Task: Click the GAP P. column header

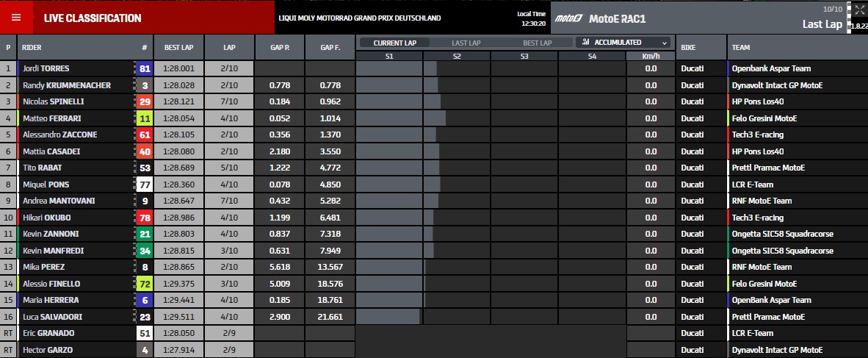Action: click(280, 48)
